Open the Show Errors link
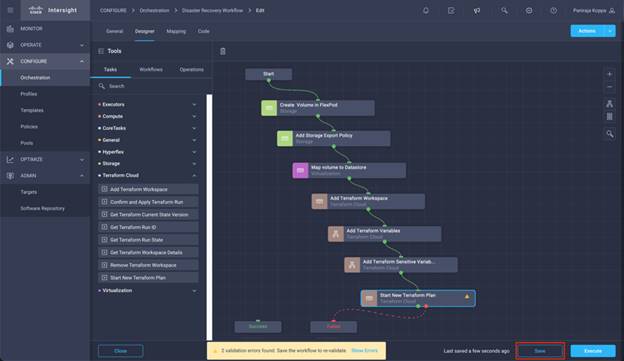The height and width of the screenshot is (361, 624). (365, 351)
